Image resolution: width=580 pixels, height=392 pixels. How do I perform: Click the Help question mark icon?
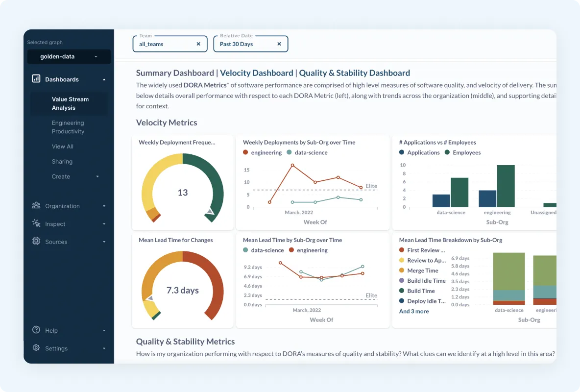click(x=37, y=330)
